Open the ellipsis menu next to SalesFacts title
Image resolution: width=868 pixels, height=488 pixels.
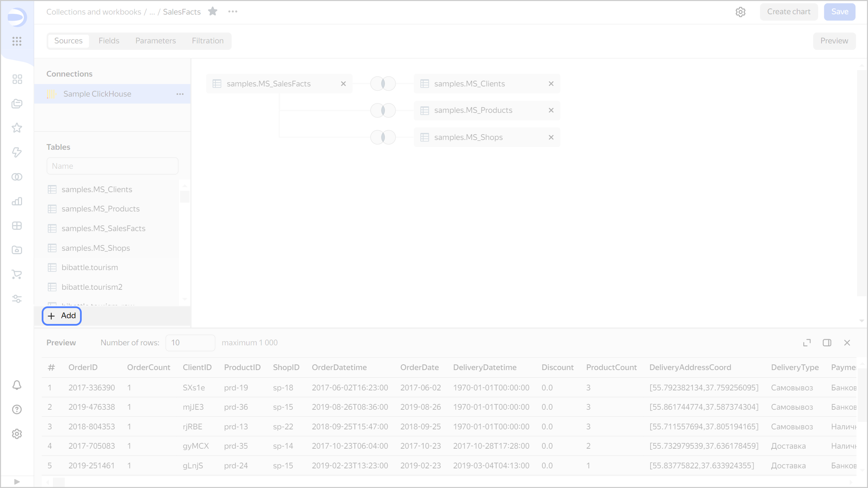click(233, 12)
